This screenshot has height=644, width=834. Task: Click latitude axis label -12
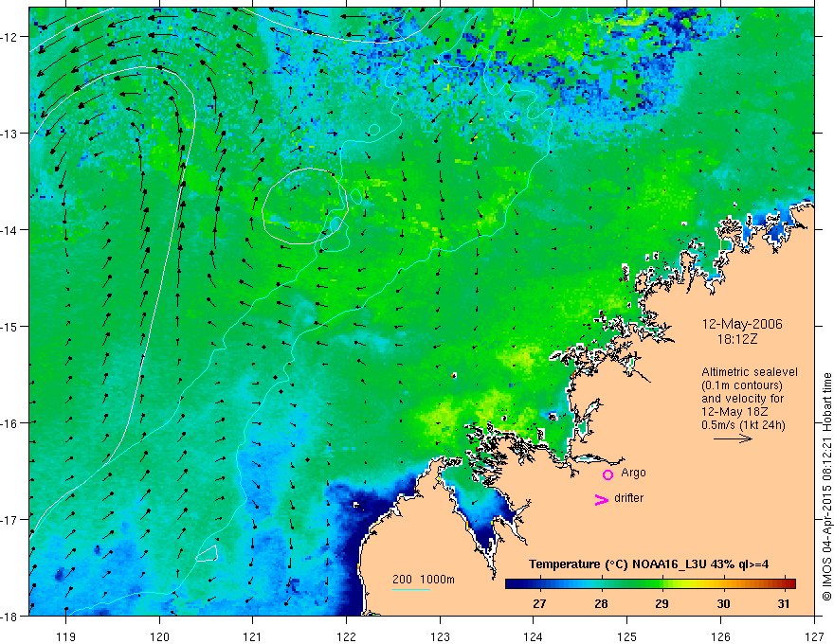10,37
